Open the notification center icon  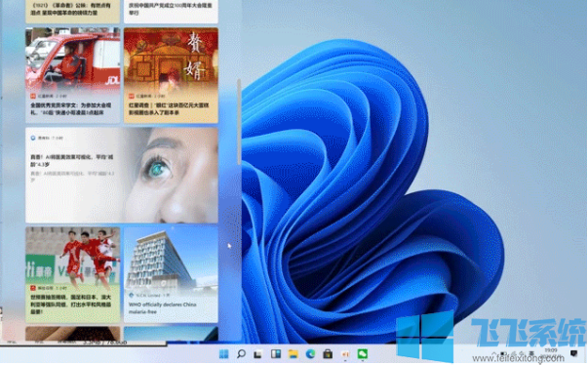(573, 353)
